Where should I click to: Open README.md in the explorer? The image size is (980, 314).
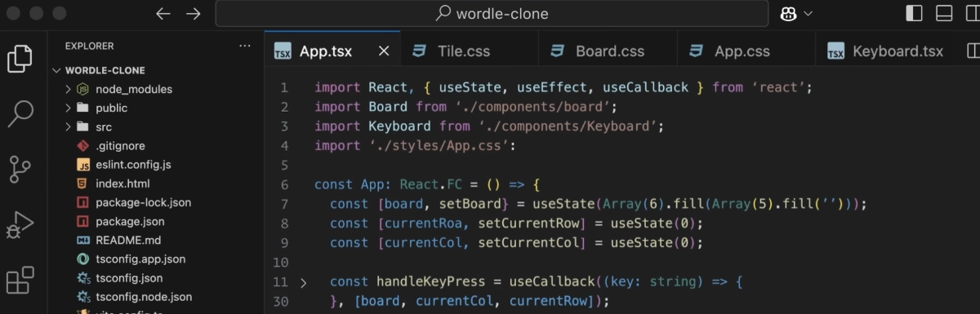128,240
